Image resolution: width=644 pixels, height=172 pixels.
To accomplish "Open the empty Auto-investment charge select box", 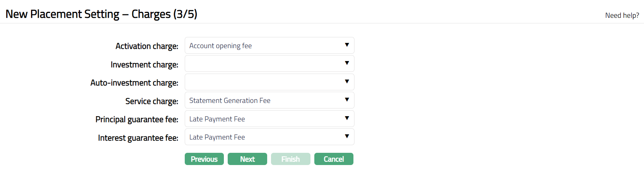I will (x=265, y=82).
